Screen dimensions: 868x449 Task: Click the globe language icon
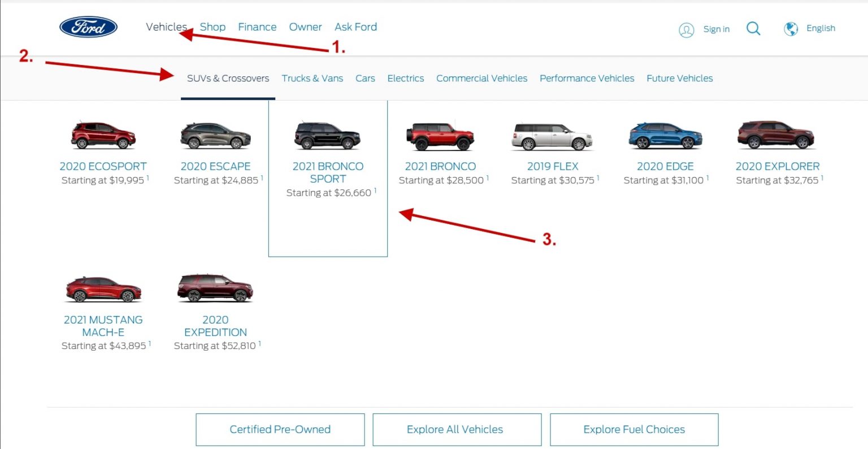791,29
